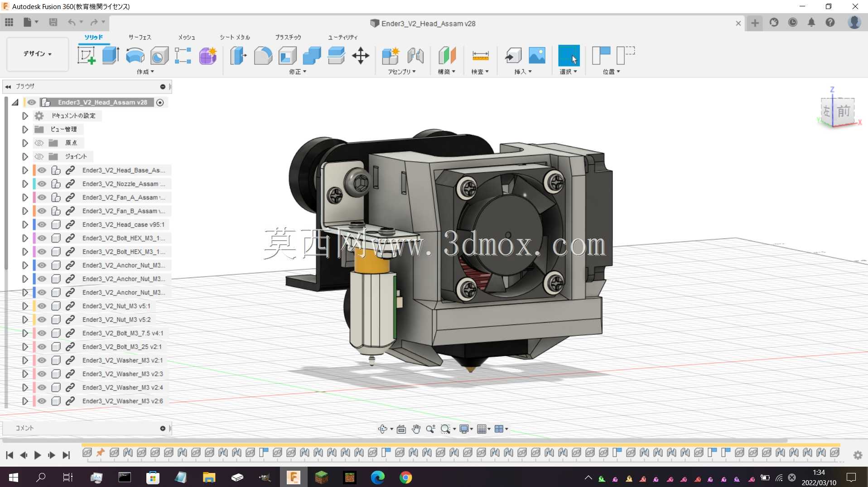Select the Fillet tool
868x487 pixels.
(263, 56)
